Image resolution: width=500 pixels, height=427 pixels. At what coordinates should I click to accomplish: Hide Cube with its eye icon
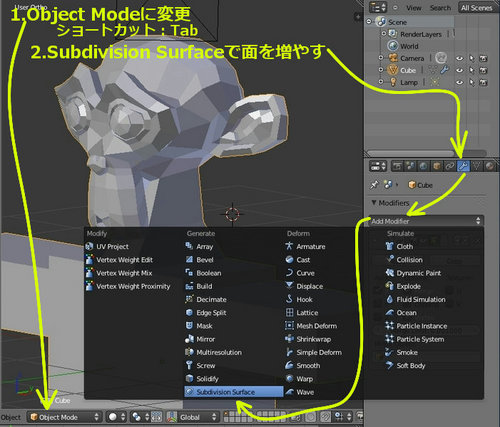click(460, 70)
